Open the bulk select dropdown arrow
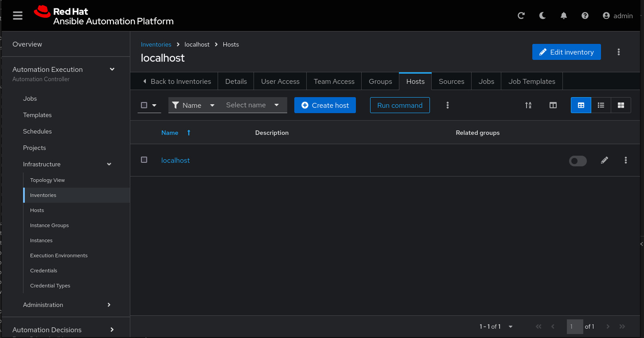This screenshot has height=338, width=644. 154,105
